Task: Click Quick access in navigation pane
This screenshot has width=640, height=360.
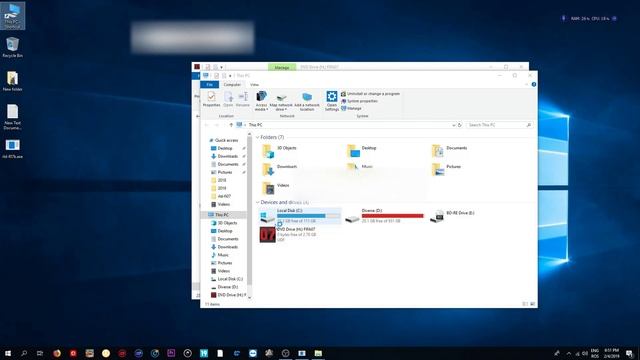Action: tap(223, 140)
